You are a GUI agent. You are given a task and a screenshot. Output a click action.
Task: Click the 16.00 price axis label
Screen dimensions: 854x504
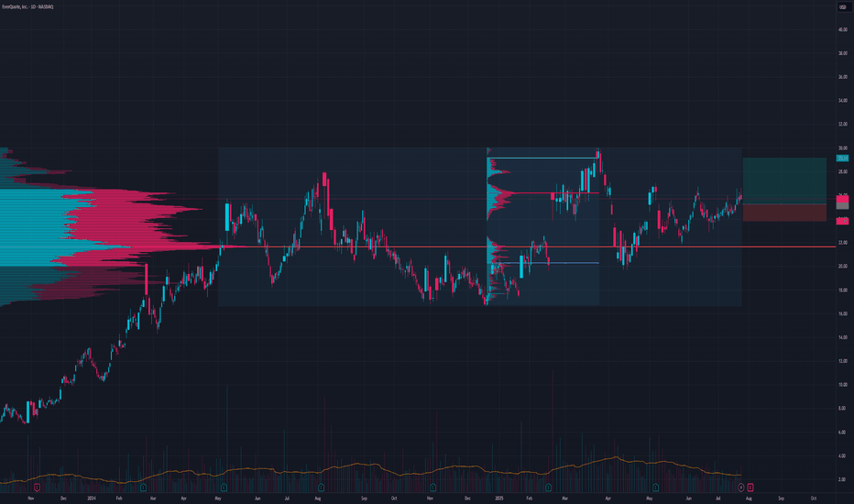(843, 313)
